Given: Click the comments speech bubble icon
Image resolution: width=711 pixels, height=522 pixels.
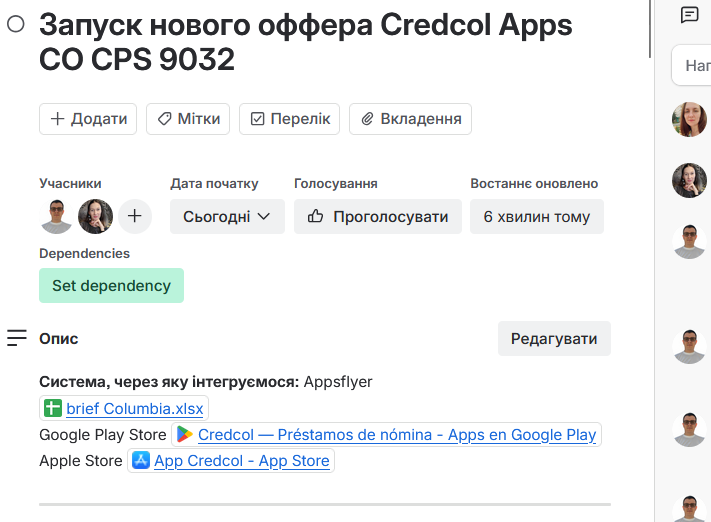Looking at the screenshot, I should click(x=689, y=15).
